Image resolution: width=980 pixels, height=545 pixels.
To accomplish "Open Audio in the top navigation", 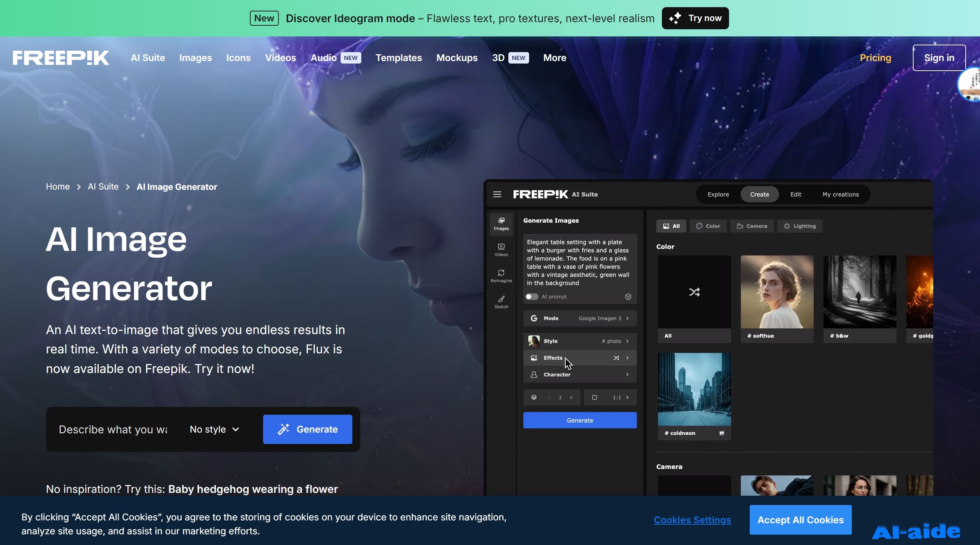I will coord(323,58).
